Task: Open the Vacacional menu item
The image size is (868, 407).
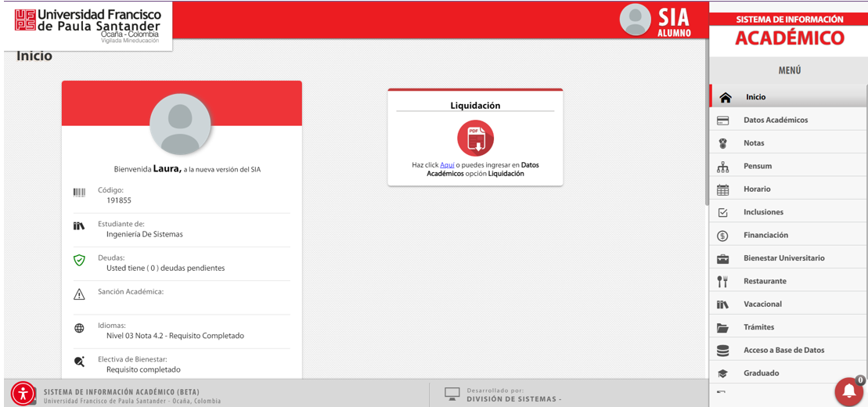Action: 788,304
